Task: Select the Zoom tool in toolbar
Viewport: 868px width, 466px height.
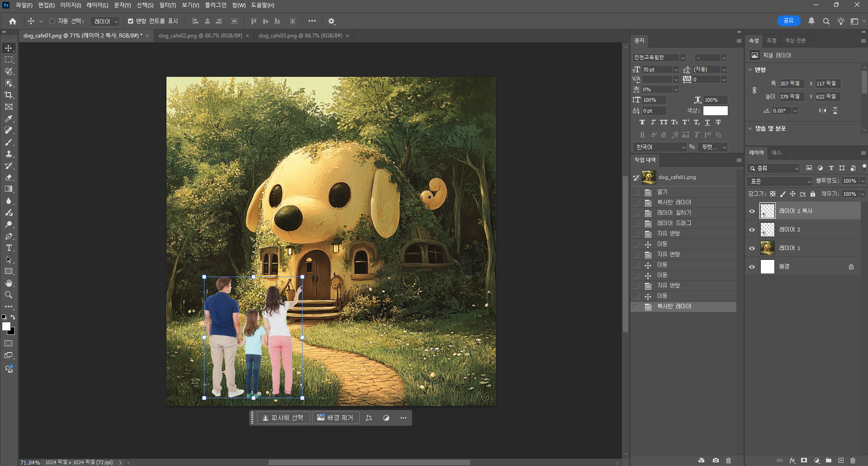Action: (x=9, y=295)
